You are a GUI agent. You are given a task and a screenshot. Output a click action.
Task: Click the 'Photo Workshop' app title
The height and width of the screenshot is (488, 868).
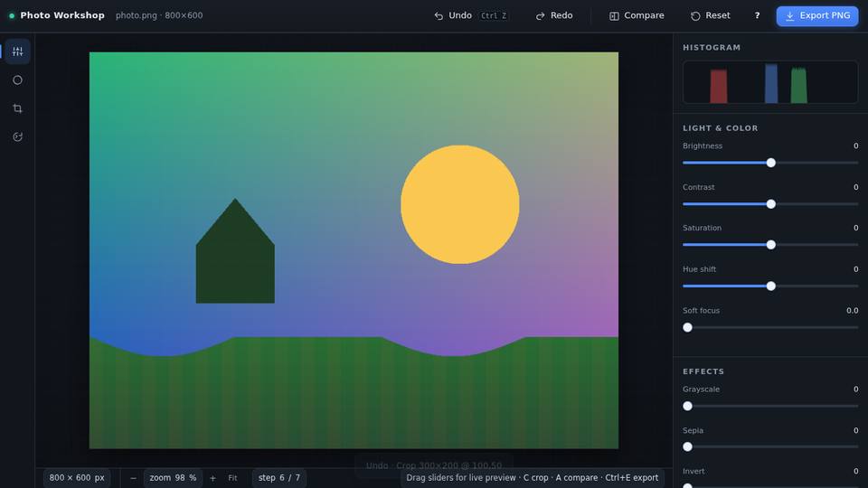[62, 15]
